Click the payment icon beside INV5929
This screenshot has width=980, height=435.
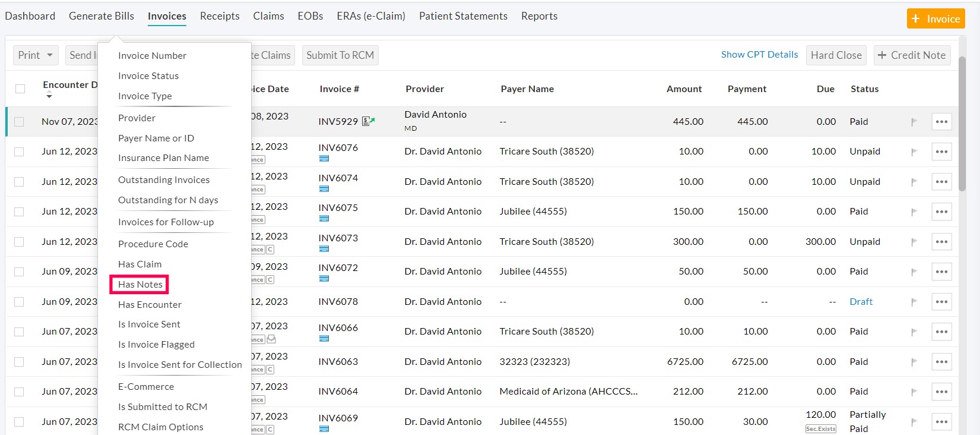(368, 121)
